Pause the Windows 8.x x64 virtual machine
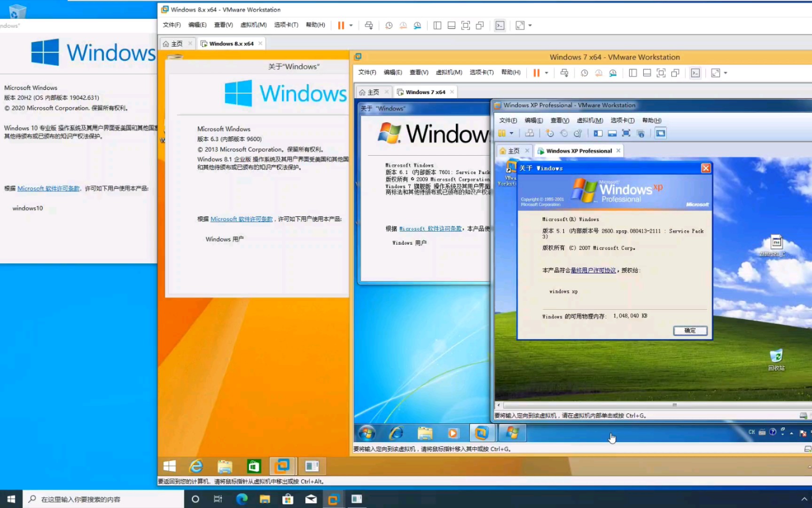This screenshot has height=508, width=812. tap(341, 25)
